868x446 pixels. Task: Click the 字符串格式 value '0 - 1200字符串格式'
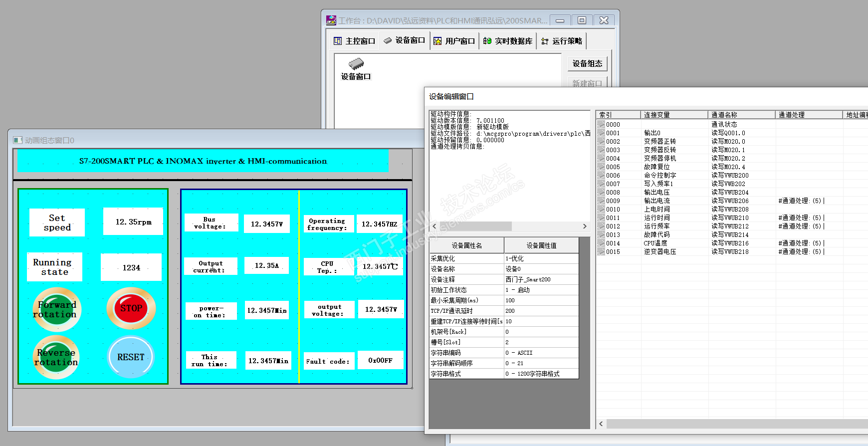coord(541,374)
